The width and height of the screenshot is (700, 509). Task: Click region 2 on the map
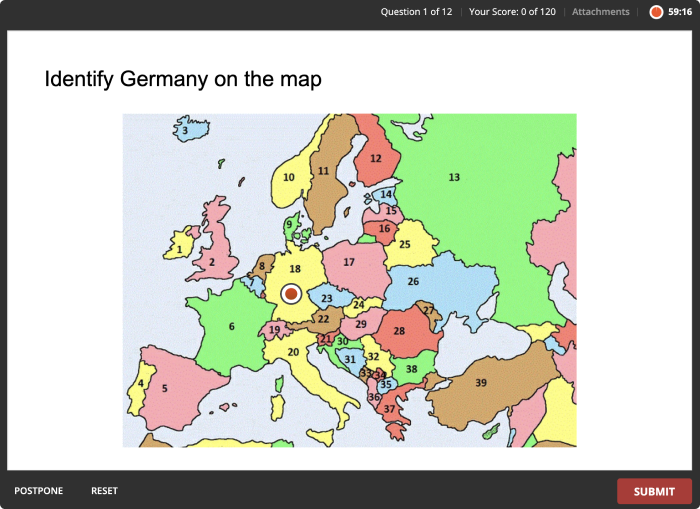click(x=212, y=262)
